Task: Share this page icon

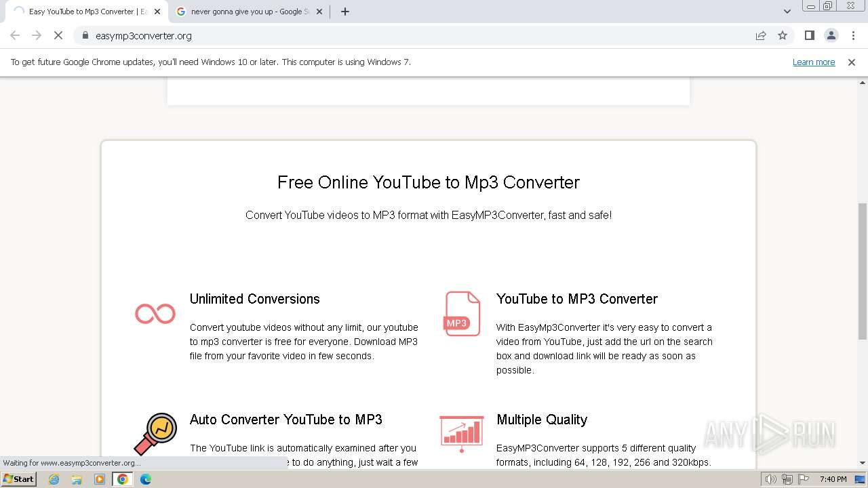Action: (x=761, y=35)
